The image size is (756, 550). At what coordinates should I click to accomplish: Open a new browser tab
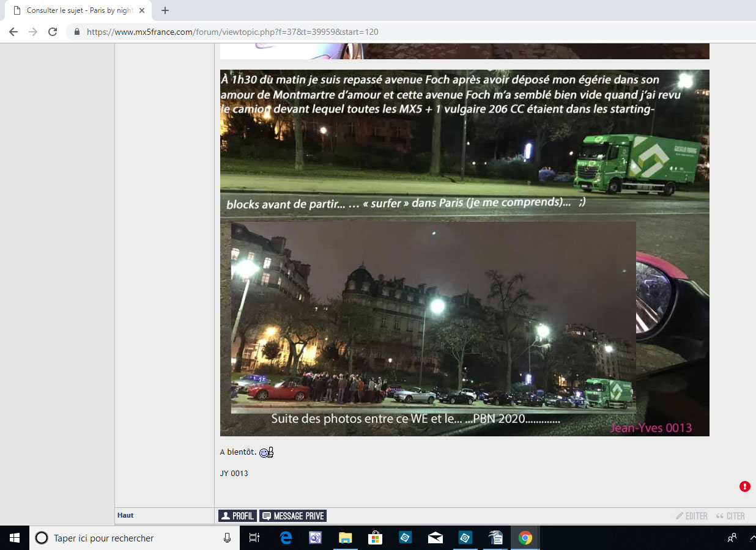point(165,10)
